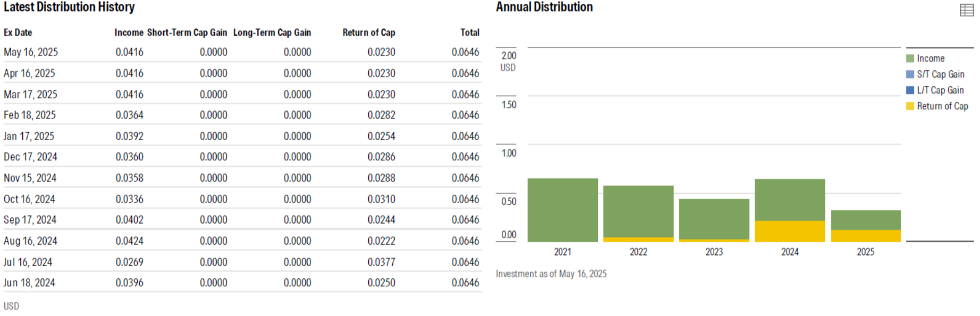
Task: Click the Return of Cap legend label
Action: (x=942, y=106)
